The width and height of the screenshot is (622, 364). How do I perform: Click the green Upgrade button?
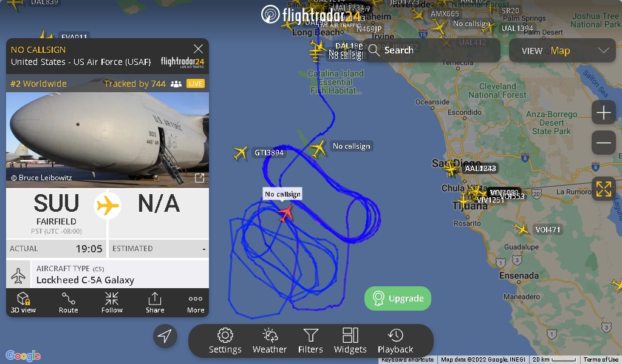[x=398, y=298]
